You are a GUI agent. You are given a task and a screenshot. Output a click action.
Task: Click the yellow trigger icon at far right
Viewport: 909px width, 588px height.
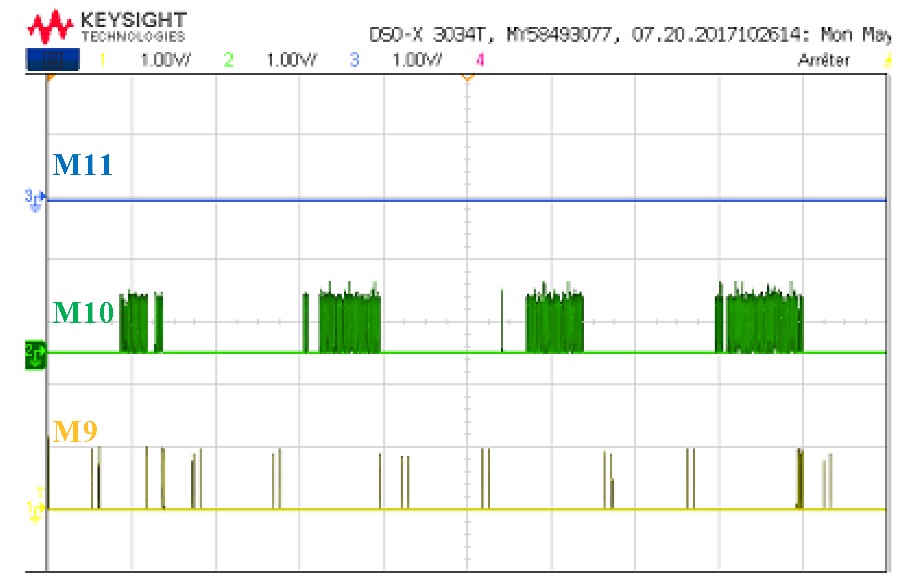(x=888, y=60)
